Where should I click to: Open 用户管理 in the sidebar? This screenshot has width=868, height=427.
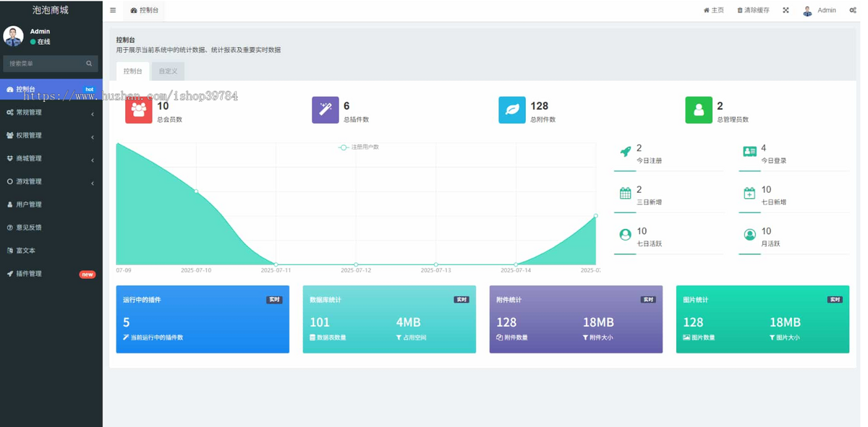coord(51,204)
